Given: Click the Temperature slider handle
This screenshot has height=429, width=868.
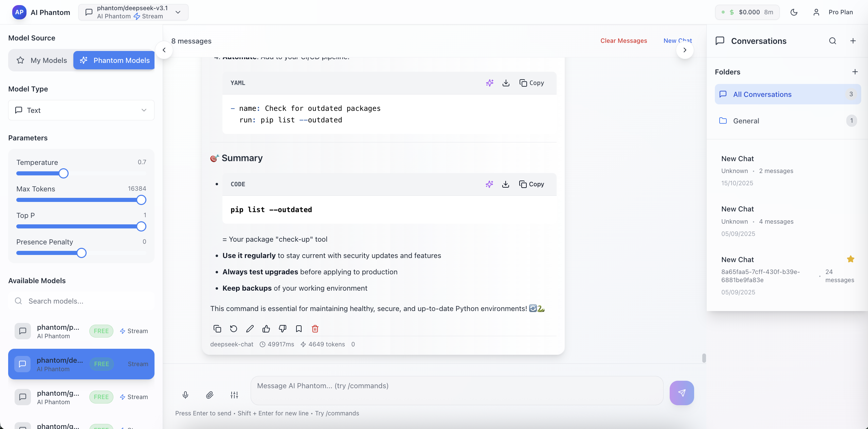Looking at the screenshot, I should (64, 173).
